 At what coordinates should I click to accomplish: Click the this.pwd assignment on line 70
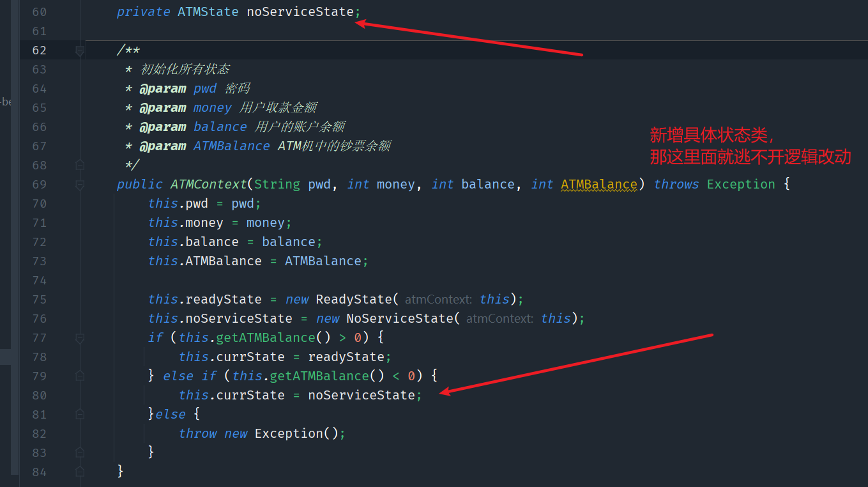tap(204, 203)
